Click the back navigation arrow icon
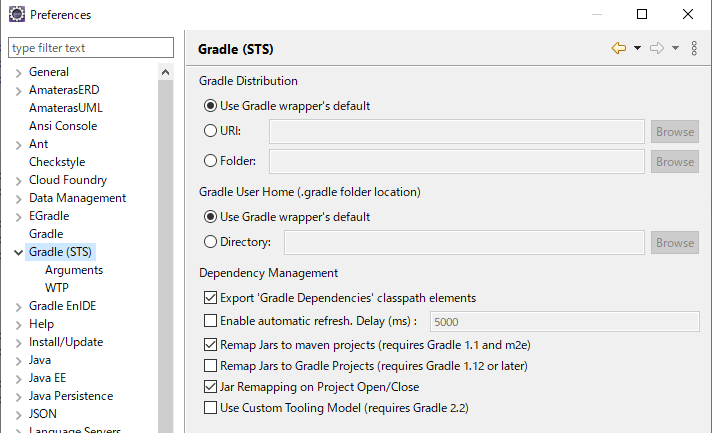The width and height of the screenshot is (712, 433). point(618,48)
